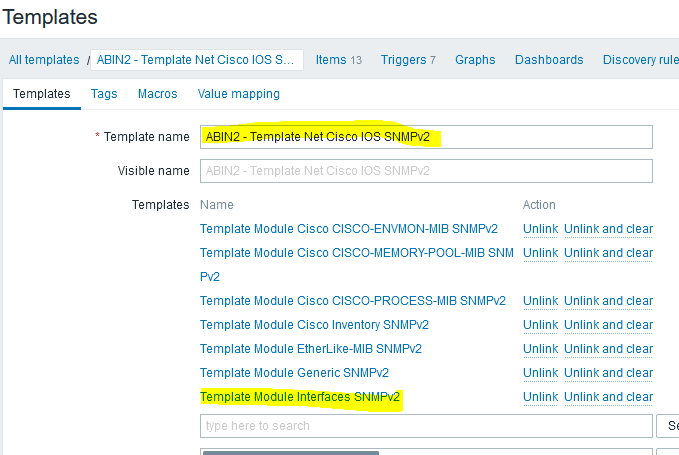Switch to the Tags tab
Viewport: 679px width, 455px height.
[x=104, y=94]
